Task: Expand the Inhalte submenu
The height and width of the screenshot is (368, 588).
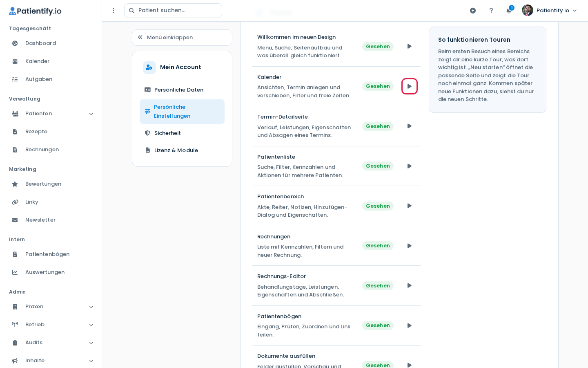Action: [91, 361]
